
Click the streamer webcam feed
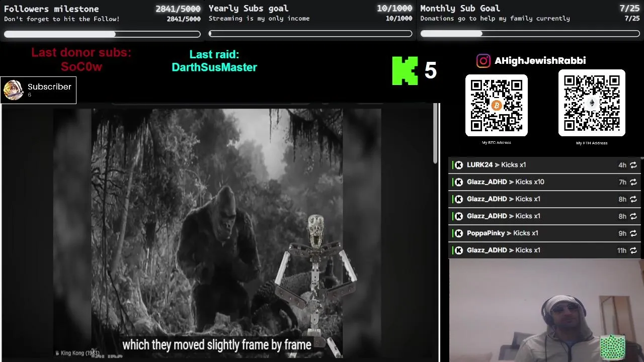click(x=546, y=311)
